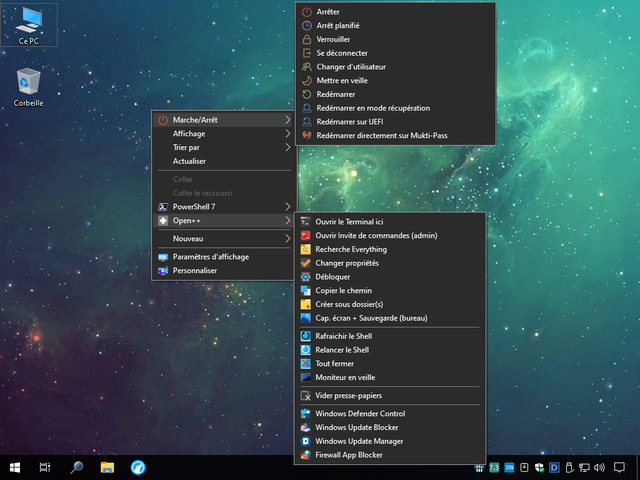The image size is (640, 480).
Task: Click the gear icon for Débloquer
Action: 305,277
